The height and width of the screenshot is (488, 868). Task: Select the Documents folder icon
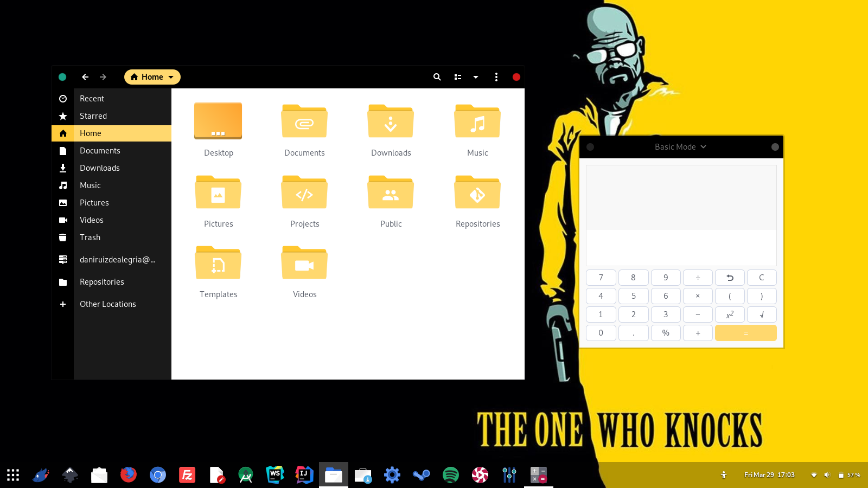[x=304, y=121]
